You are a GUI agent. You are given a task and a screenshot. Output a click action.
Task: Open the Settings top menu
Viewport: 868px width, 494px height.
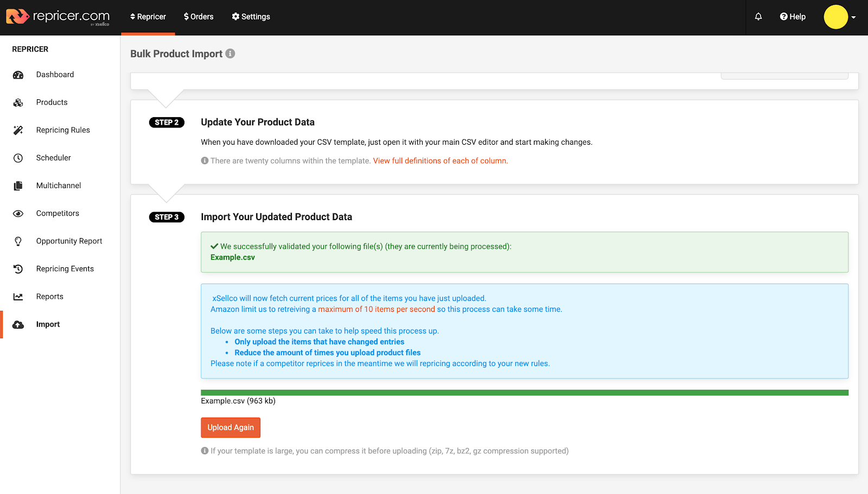tap(251, 17)
